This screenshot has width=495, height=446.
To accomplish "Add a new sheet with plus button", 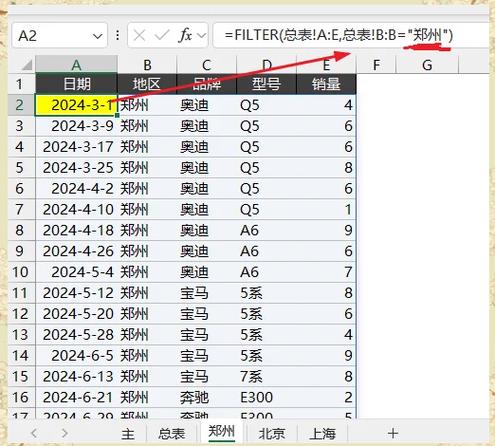I will [393, 433].
